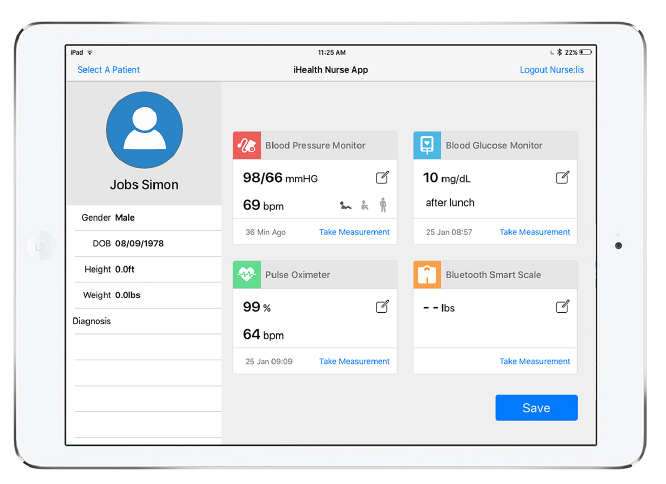
Task: Edit the blood pressure reading
Action: coord(382,178)
